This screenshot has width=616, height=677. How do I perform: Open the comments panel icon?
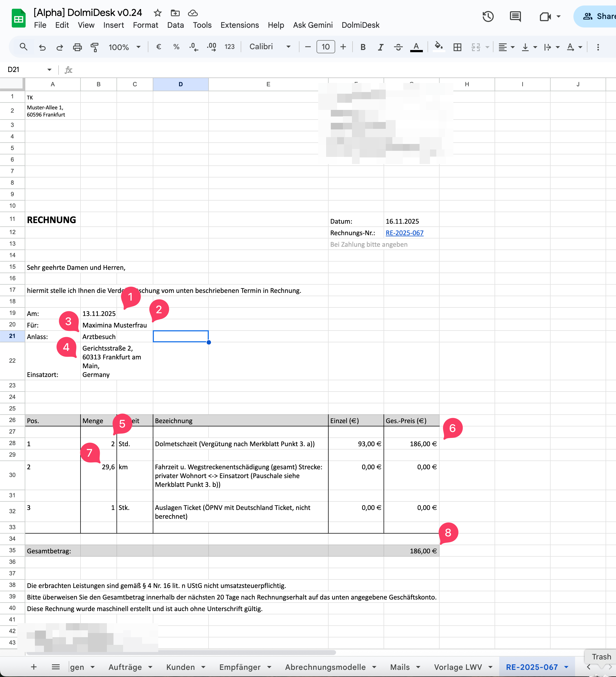515,16
